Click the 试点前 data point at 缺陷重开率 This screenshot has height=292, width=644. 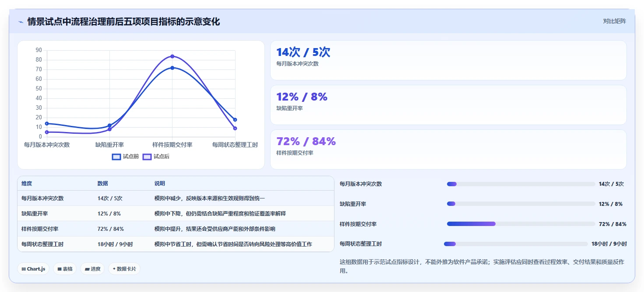click(x=109, y=125)
